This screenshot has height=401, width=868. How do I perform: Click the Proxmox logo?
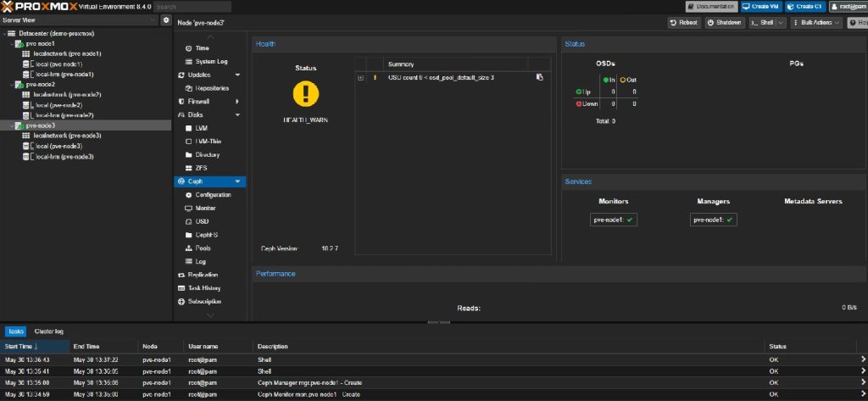(37, 7)
